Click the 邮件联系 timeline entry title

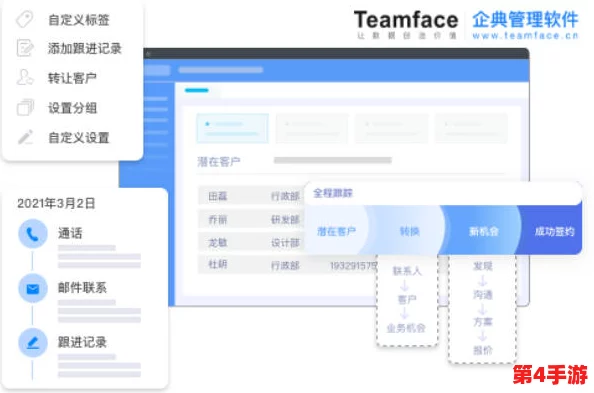(82, 288)
